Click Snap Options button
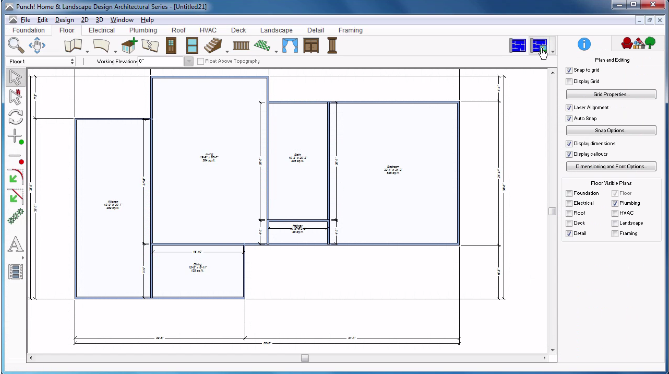Viewport: 669px width, 374px height. click(611, 130)
